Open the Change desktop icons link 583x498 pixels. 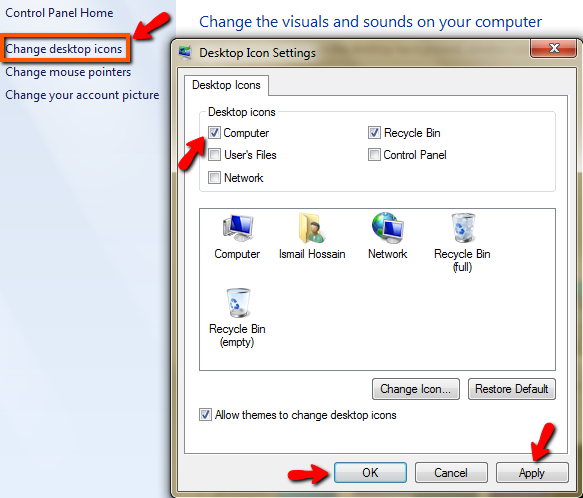pos(64,49)
